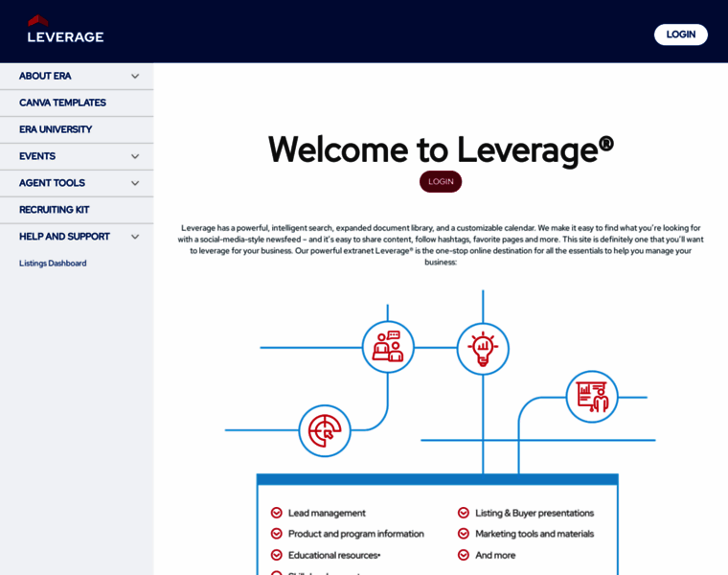This screenshot has height=575, width=728.
Task: Click check icon beside Educational resources
Action: coord(276,555)
